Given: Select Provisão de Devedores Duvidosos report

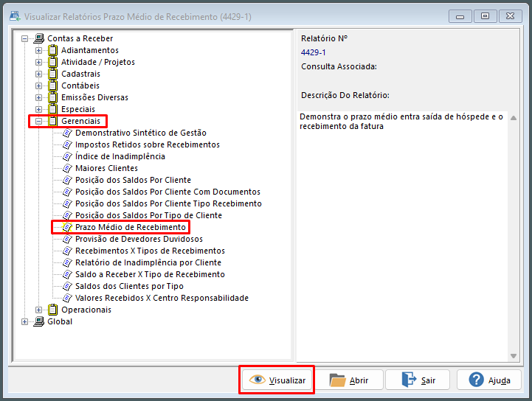Looking at the screenshot, I should [139, 239].
